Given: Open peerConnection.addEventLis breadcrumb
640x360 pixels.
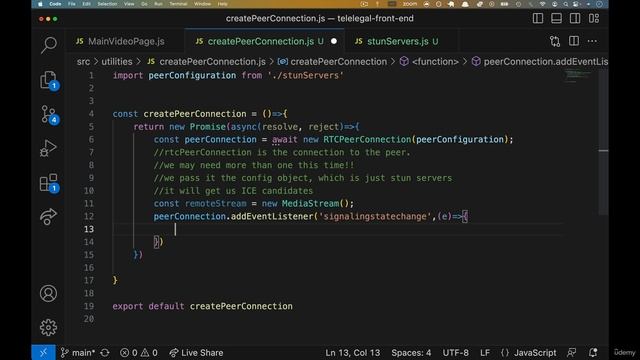Looking at the screenshot, I should coord(540,62).
